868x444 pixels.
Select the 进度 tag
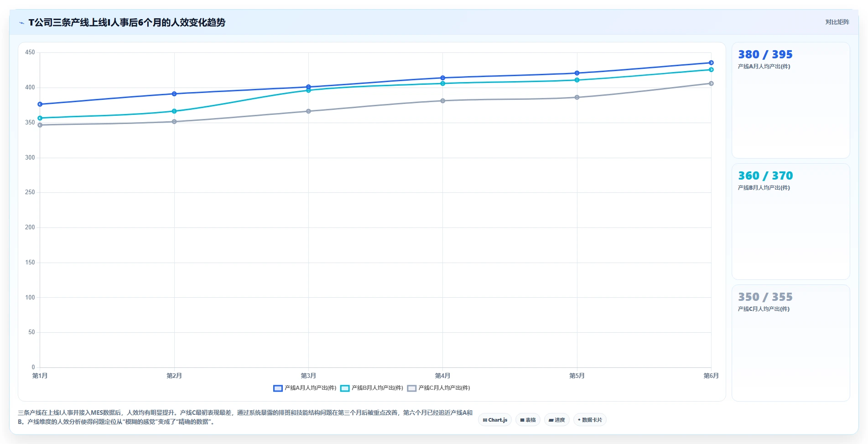(556, 420)
